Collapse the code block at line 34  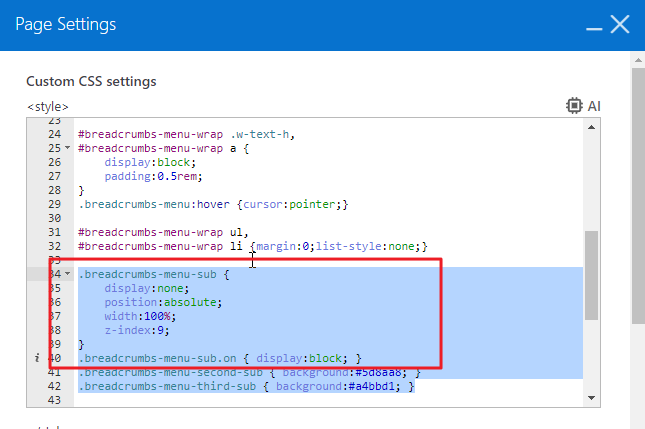(67, 274)
